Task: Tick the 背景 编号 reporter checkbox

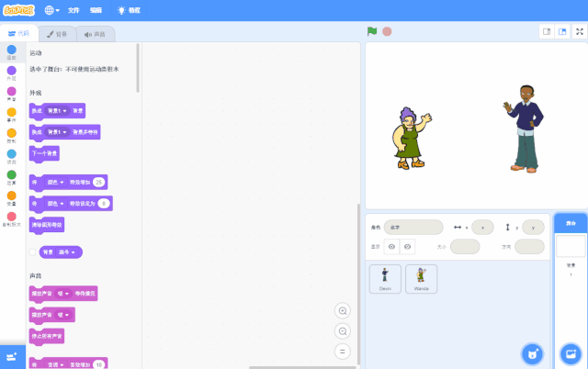Action: (33, 252)
